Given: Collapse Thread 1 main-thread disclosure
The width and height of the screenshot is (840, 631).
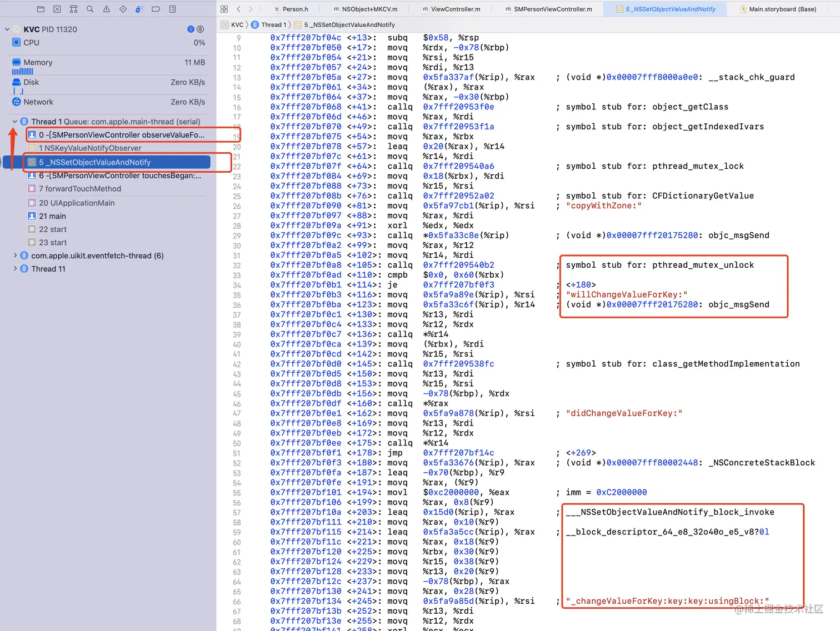Looking at the screenshot, I should click(x=15, y=122).
